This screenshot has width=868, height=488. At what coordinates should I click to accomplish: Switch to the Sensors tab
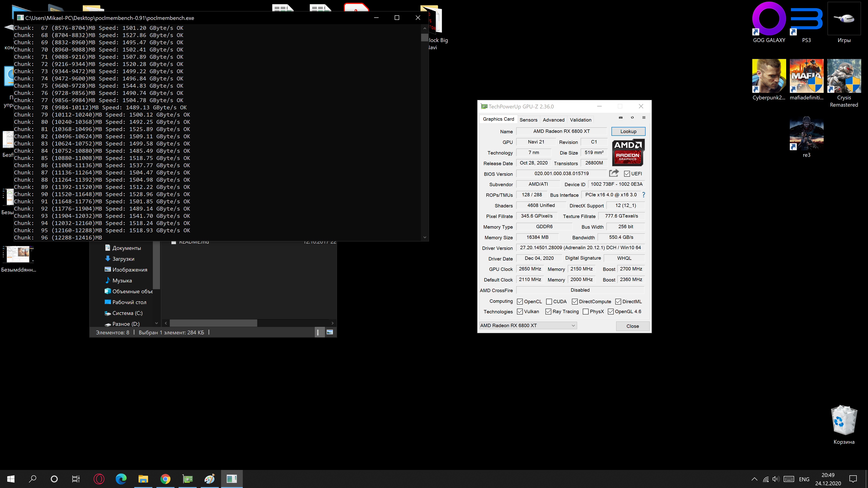[528, 120]
